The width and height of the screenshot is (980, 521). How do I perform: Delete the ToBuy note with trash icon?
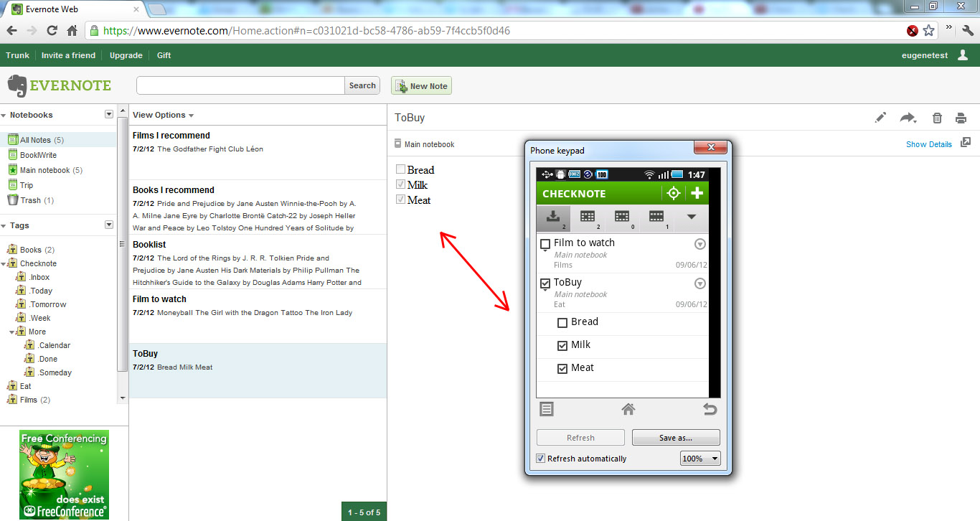pyautogui.click(x=937, y=118)
